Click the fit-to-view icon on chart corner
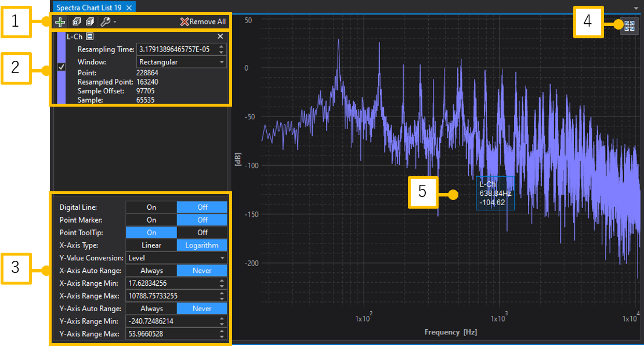Viewport: 644px width, 346px height. click(x=629, y=26)
